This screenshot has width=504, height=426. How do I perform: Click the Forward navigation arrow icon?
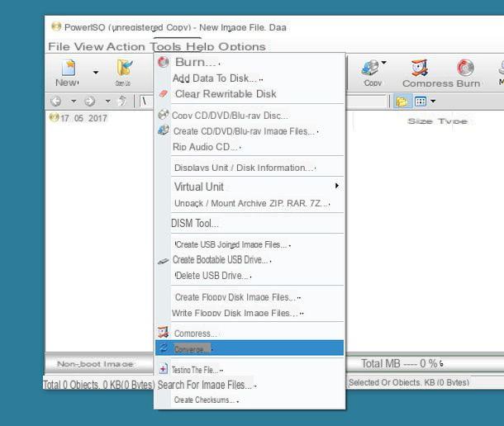pos(90,102)
